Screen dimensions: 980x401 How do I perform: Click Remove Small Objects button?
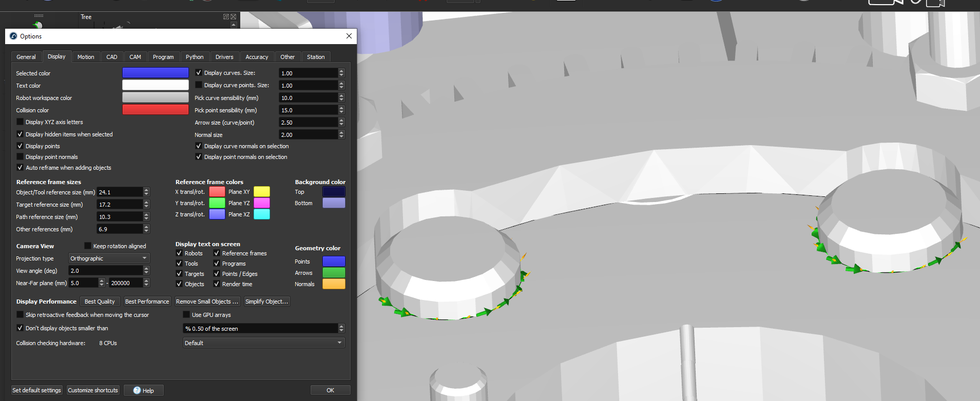coord(207,302)
